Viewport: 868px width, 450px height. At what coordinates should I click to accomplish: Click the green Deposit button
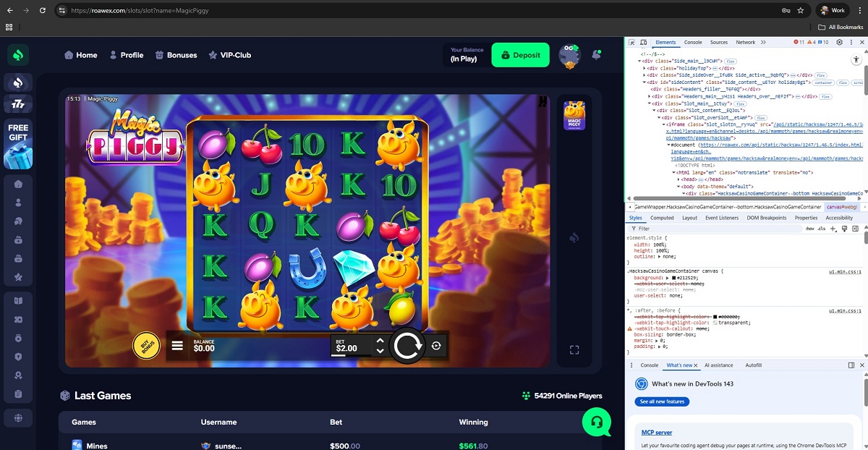520,55
